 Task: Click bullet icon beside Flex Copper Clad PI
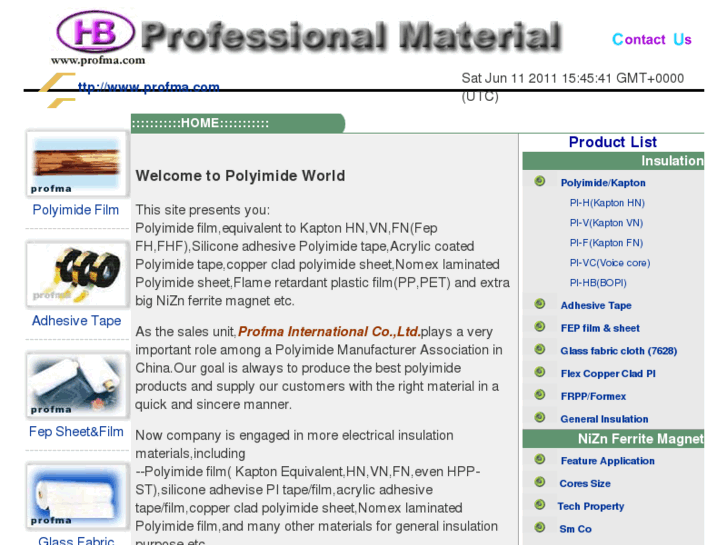(540, 372)
